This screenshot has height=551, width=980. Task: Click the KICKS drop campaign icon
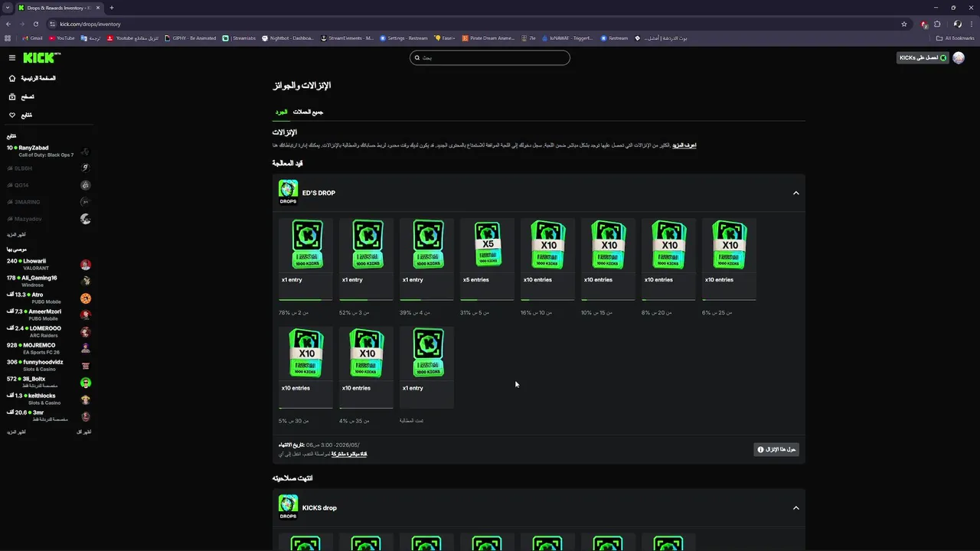pyautogui.click(x=288, y=507)
